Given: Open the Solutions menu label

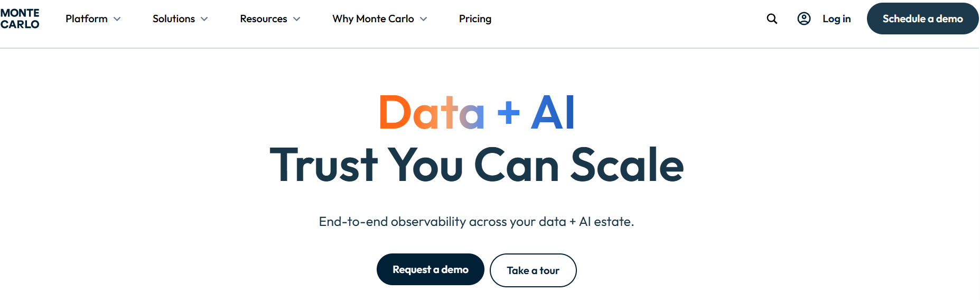Looking at the screenshot, I should click(174, 19).
